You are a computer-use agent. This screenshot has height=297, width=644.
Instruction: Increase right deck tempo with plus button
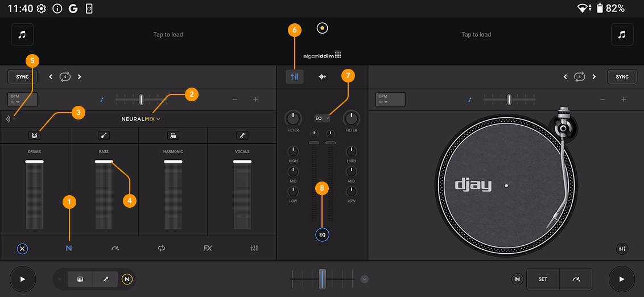click(624, 100)
